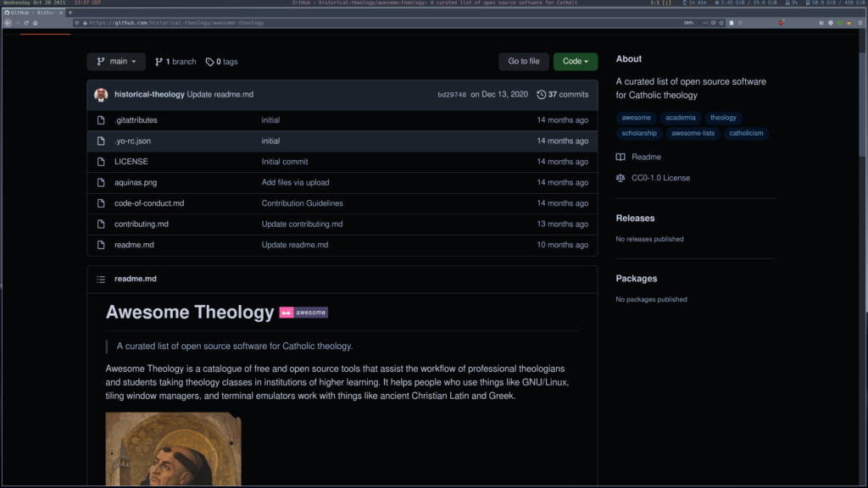This screenshot has width=868, height=488.
Task: Click the pink awesome badge
Action: click(x=303, y=313)
